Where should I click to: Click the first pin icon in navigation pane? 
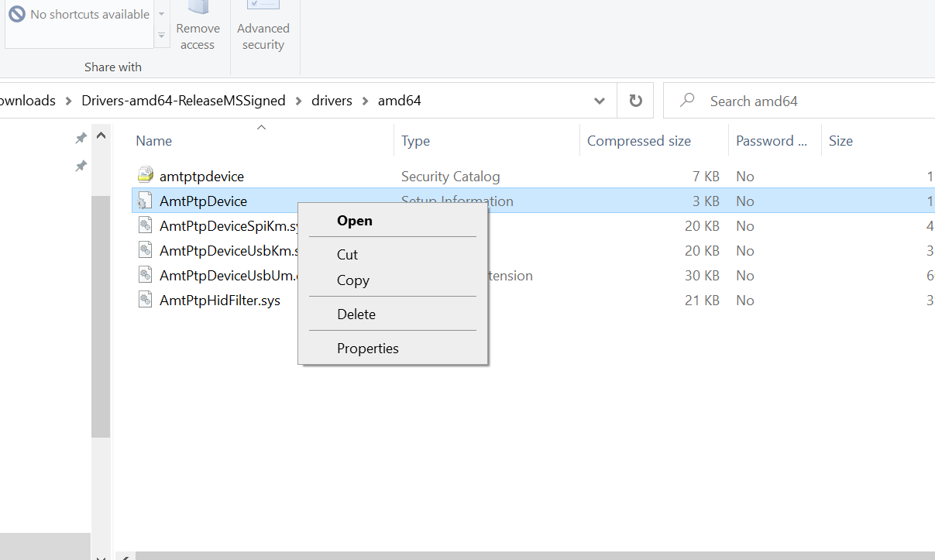(x=81, y=138)
